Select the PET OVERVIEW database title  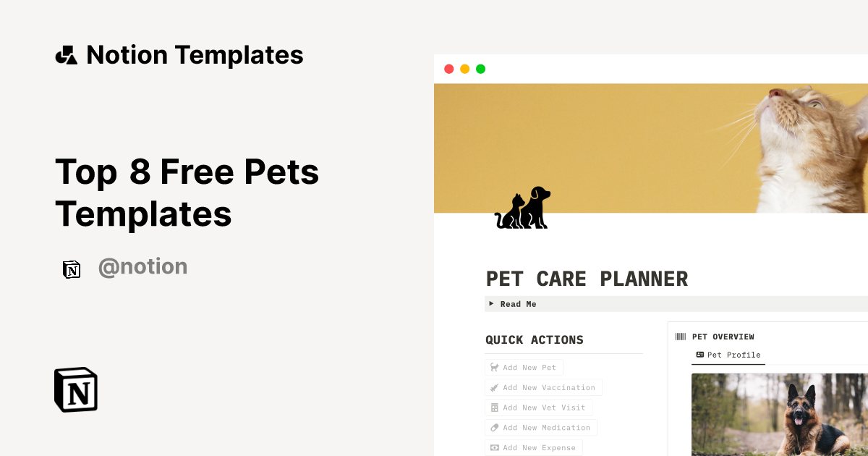tap(723, 336)
